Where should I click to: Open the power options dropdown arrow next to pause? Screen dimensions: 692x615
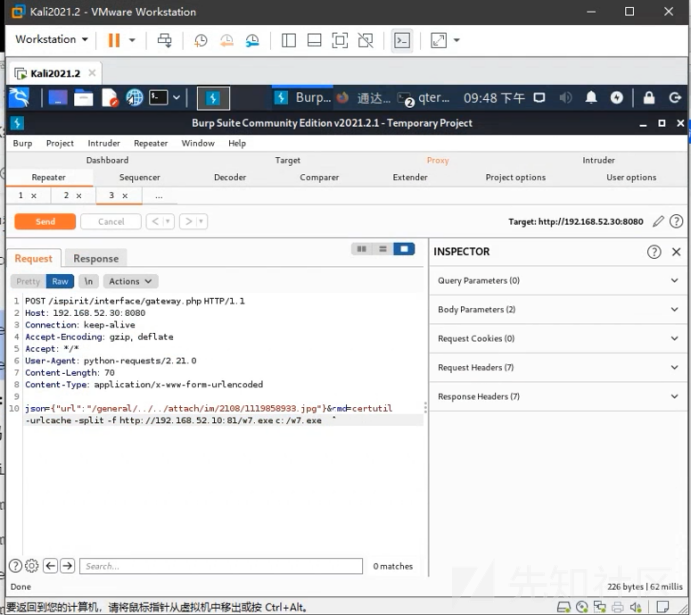coord(132,40)
